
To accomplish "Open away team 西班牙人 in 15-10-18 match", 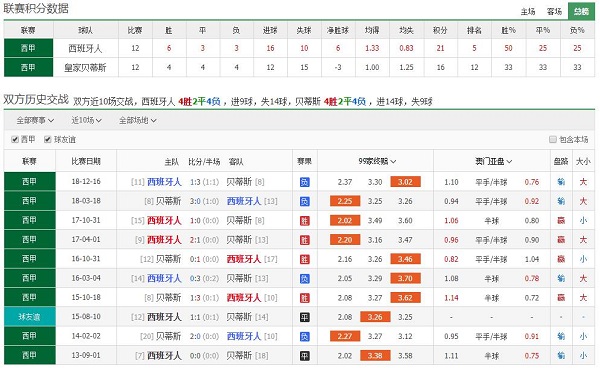I will (x=244, y=298).
